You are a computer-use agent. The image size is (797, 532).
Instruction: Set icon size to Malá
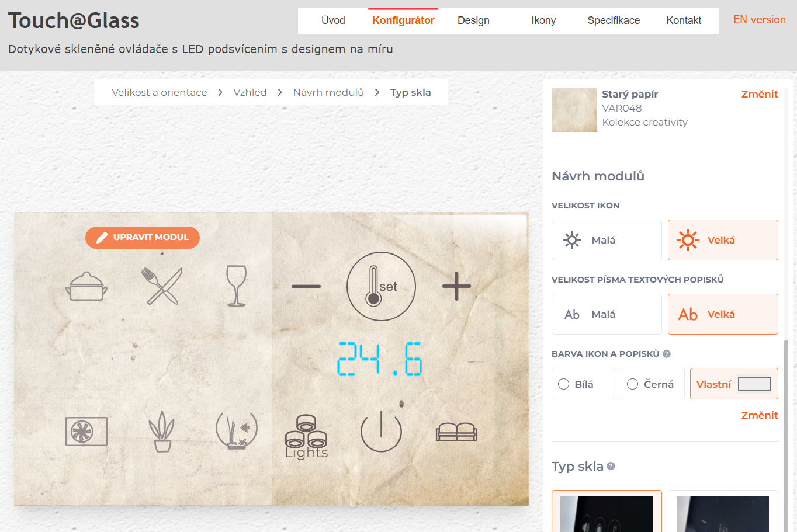606,240
